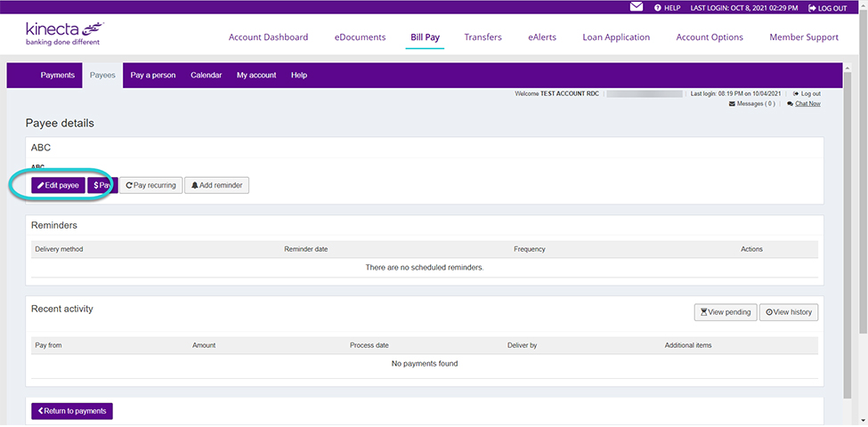Select Bill Pay in main navigation
The height and width of the screenshot is (427, 868).
[426, 37]
